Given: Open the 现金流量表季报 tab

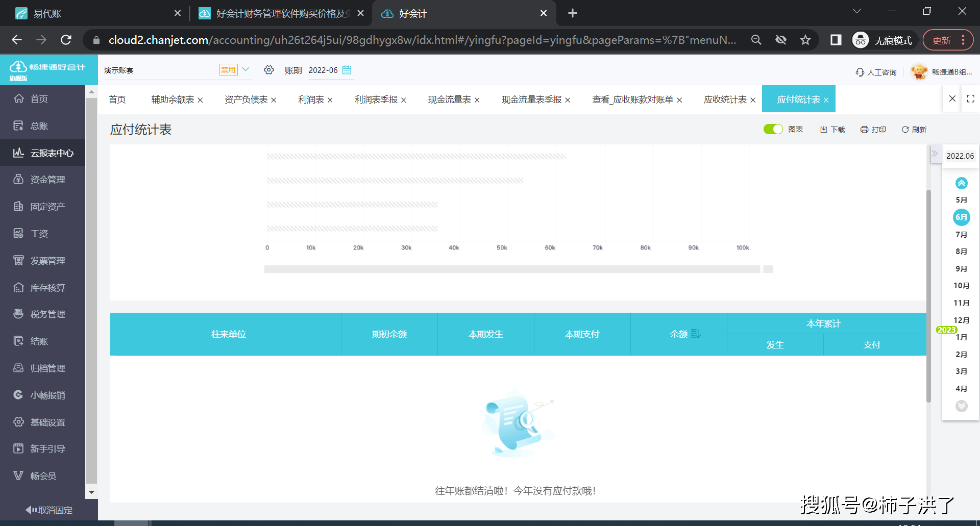Looking at the screenshot, I should [x=531, y=99].
